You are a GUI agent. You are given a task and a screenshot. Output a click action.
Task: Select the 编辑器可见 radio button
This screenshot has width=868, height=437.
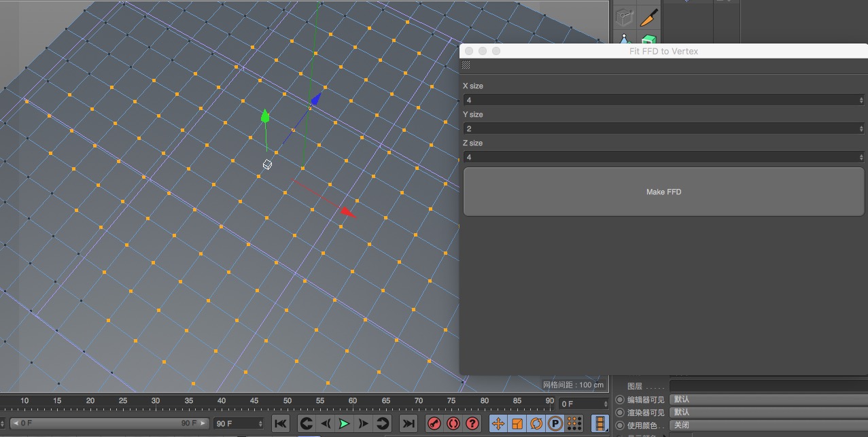pyautogui.click(x=619, y=400)
